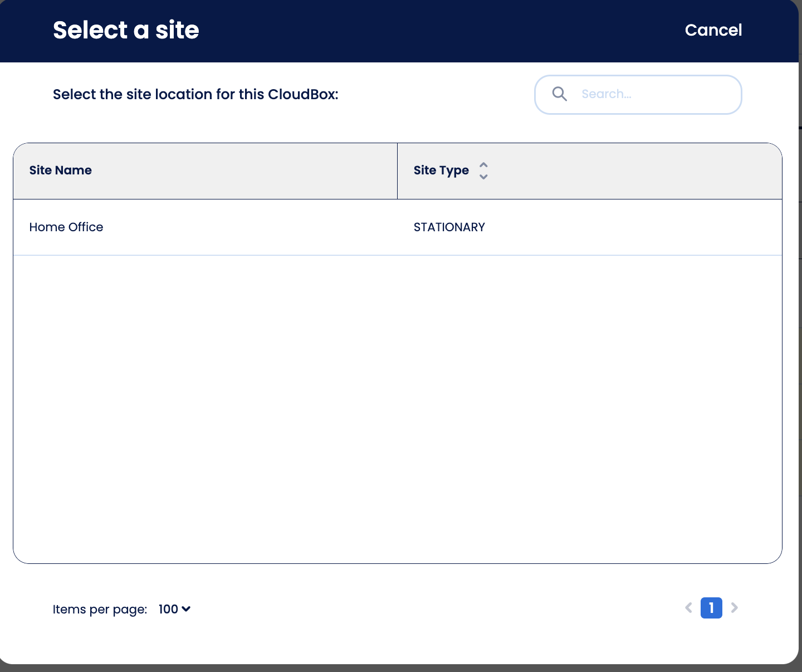Click the magnifying glass search icon

click(560, 94)
